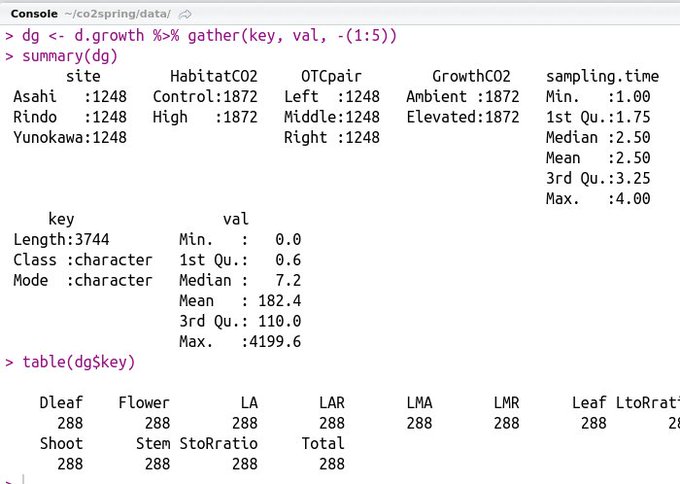This screenshot has width=680, height=484.
Task: Click the 288 count under Flower
Action: tap(157, 423)
